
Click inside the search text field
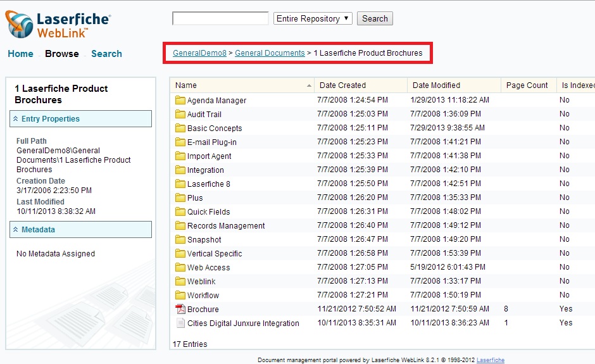(220, 18)
